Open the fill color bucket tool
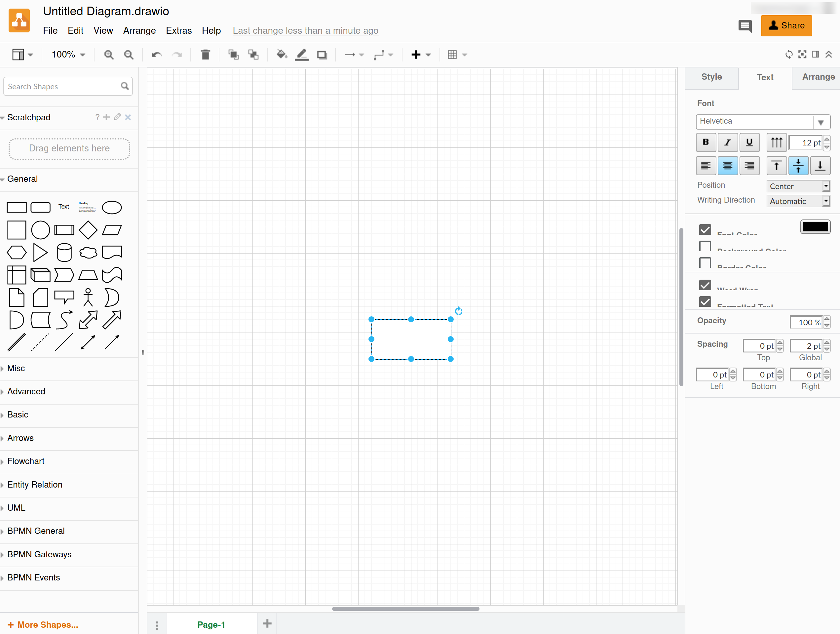Viewport: 840px width, 634px height. 282,55
